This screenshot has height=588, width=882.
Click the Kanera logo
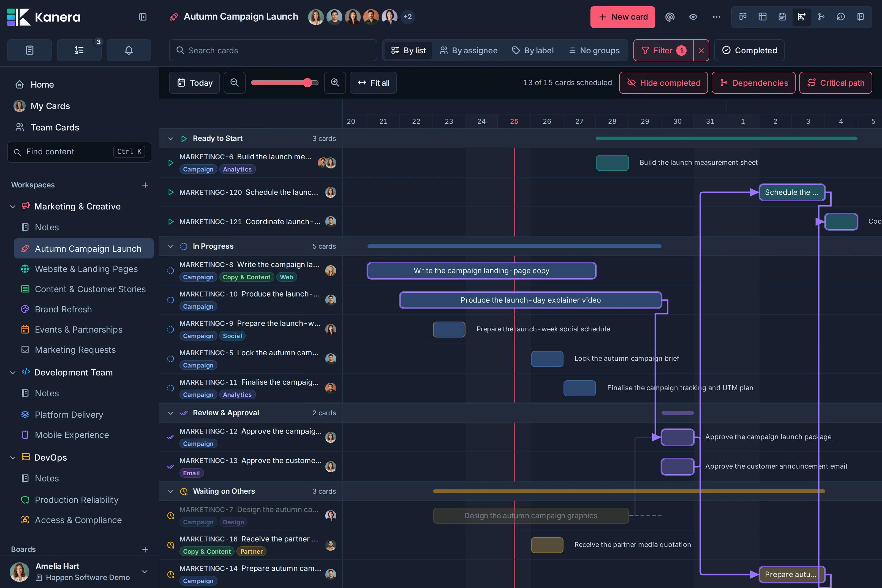coord(44,17)
